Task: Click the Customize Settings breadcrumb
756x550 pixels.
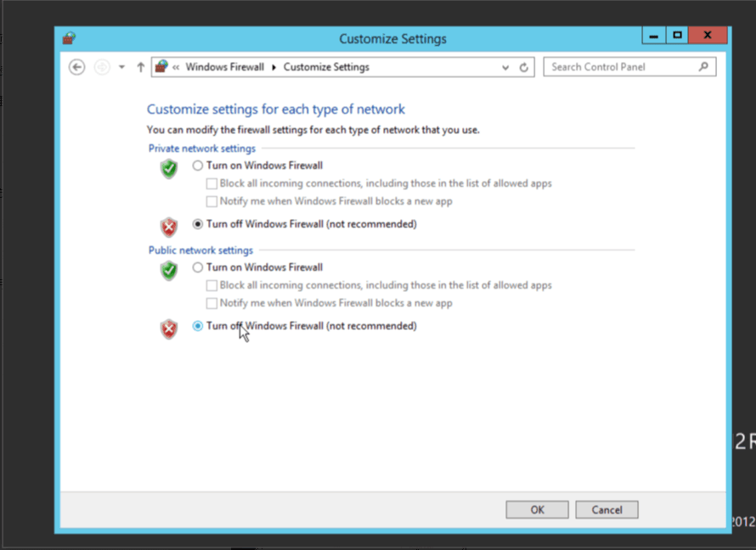Action: 326,67
